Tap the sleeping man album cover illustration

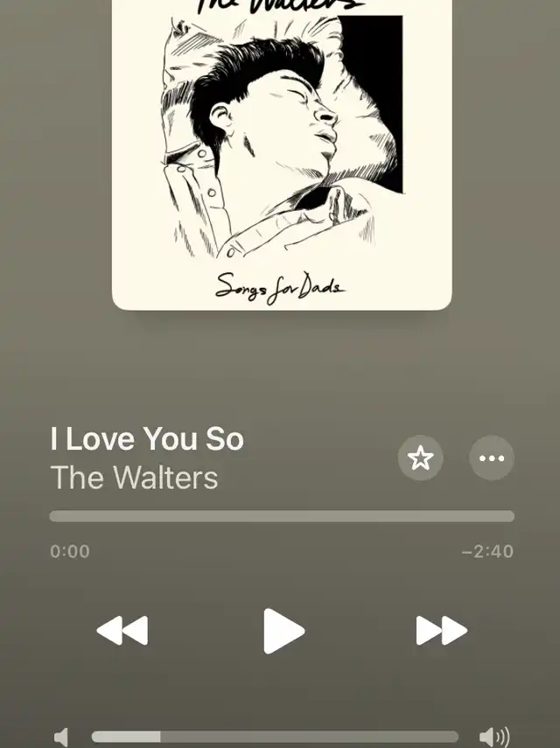tap(282, 138)
